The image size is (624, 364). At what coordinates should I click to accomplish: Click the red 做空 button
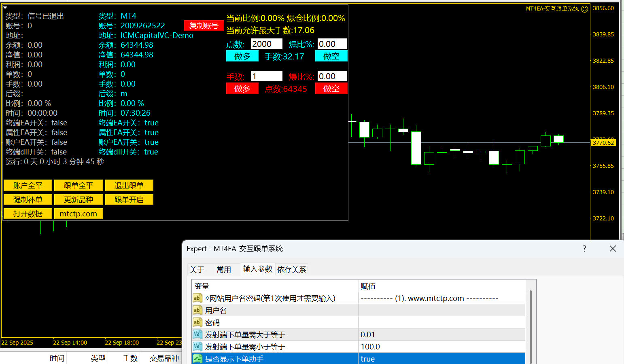click(331, 89)
